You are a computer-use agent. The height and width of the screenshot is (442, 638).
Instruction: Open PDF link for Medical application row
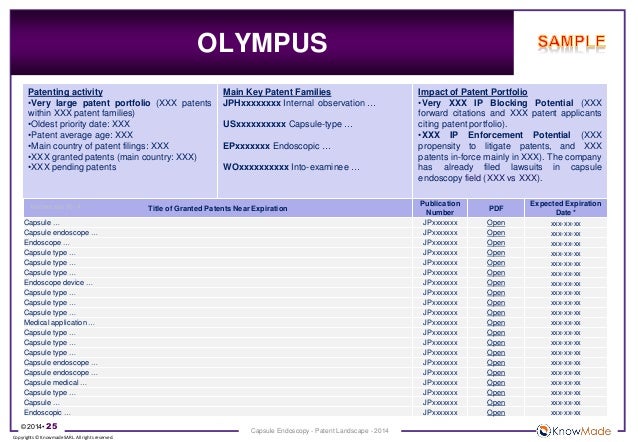(x=496, y=323)
